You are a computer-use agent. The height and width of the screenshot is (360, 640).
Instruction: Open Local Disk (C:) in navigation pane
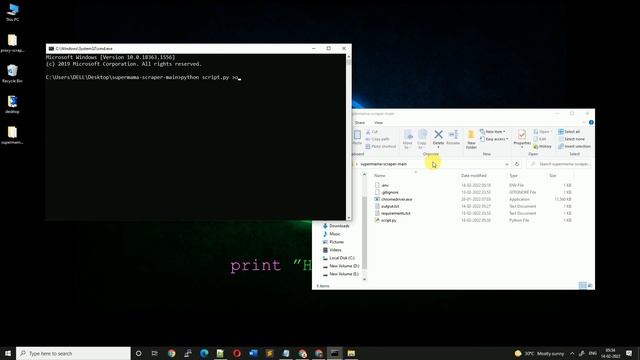(x=338, y=258)
